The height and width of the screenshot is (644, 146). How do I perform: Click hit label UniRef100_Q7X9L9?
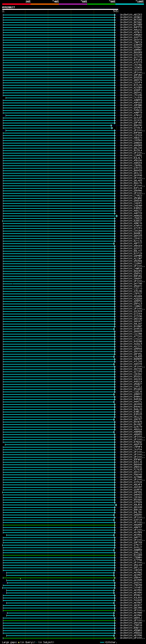click(x=131, y=128)
